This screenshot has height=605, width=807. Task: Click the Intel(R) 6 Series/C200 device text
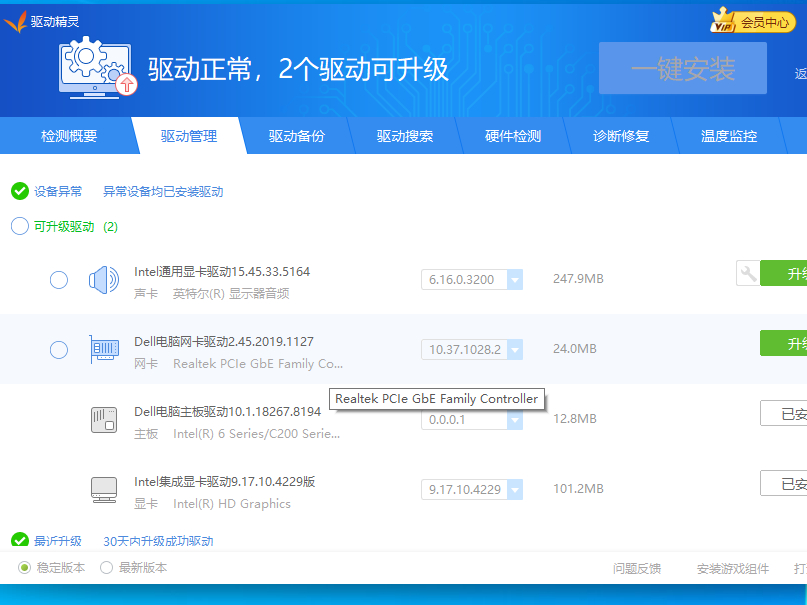(257, 434)
